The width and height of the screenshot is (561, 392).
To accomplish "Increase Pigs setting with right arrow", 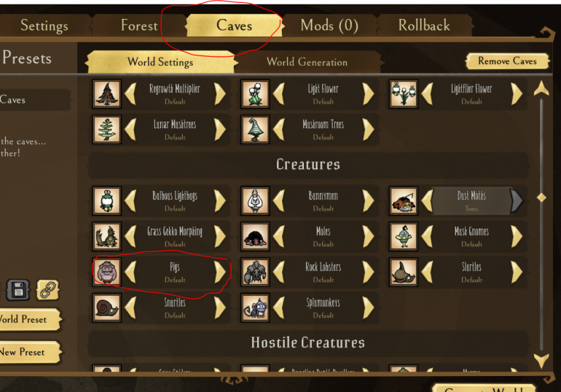I will coord(220,272).
